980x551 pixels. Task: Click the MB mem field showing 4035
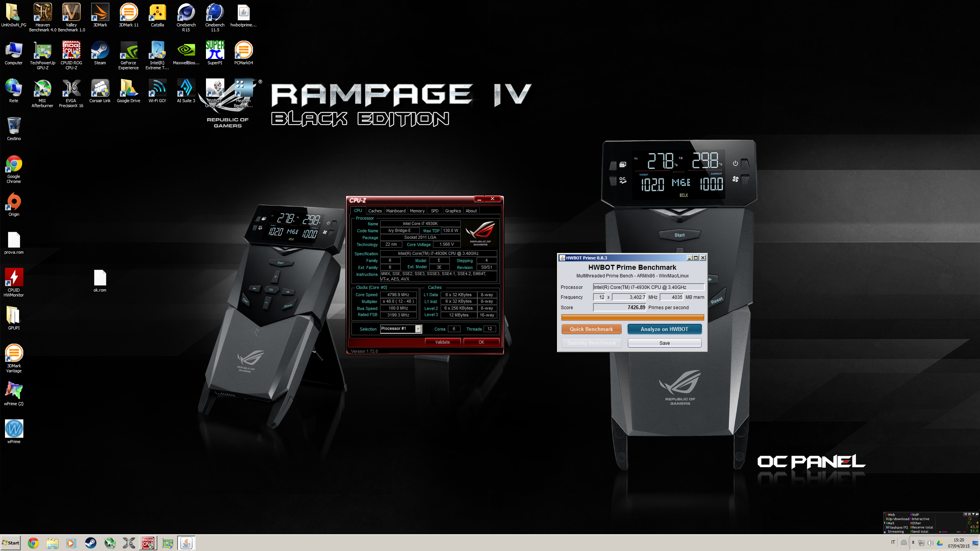pos(672,297)
